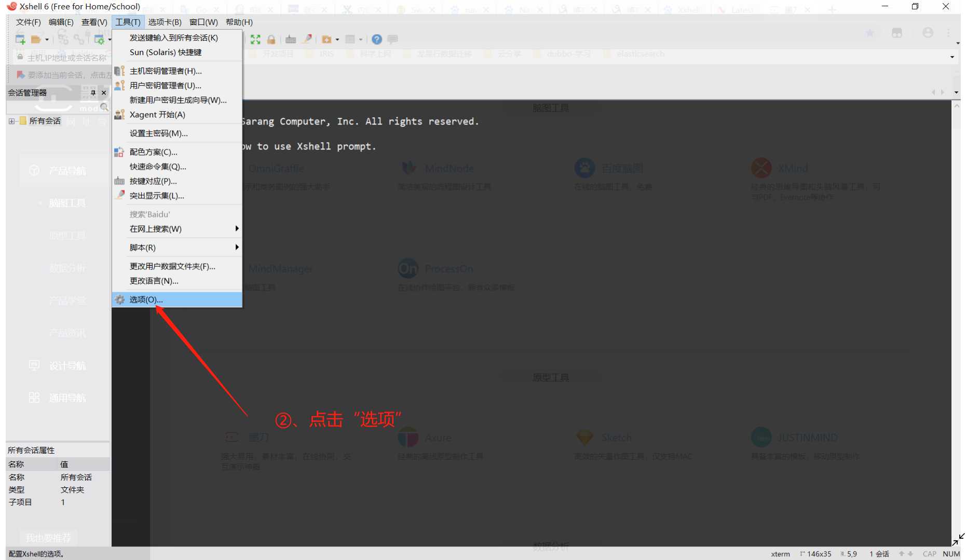
Task: Click 选项(O)... in the Tools menu
Action: click(177, 299)
